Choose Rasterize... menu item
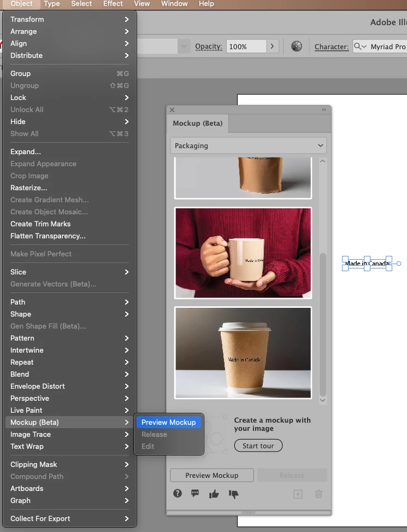This screenshot has height=532, width=407. pos(69,188)
